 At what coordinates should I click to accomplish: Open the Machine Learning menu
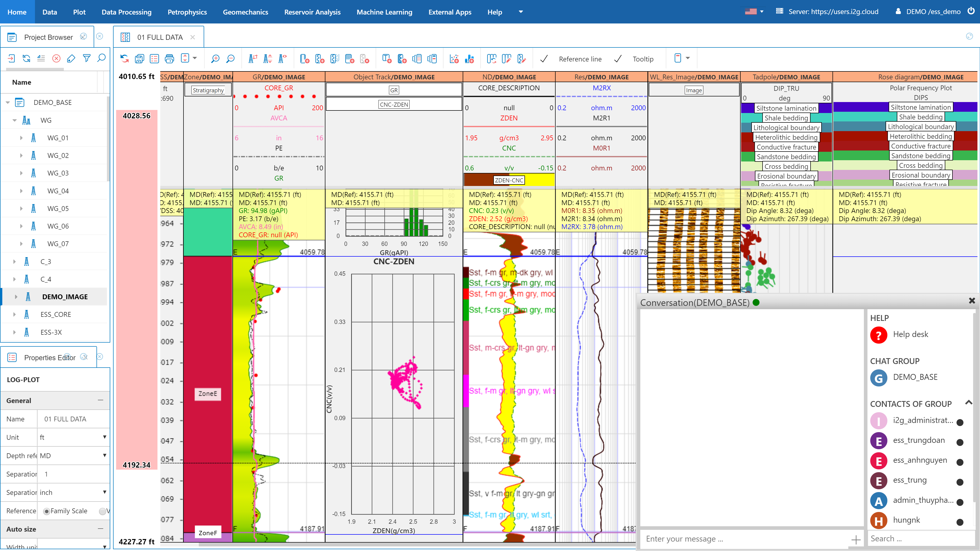(x=384, y=12)
